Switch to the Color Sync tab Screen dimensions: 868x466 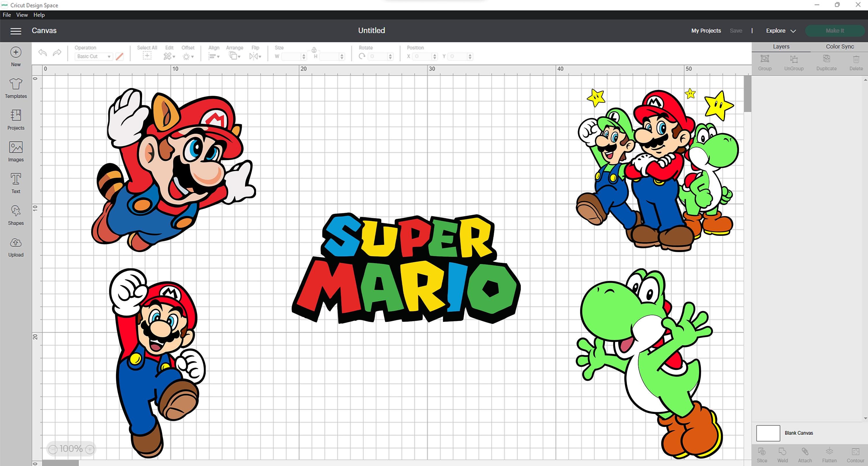pyautogui.click(x=839, y=47)
